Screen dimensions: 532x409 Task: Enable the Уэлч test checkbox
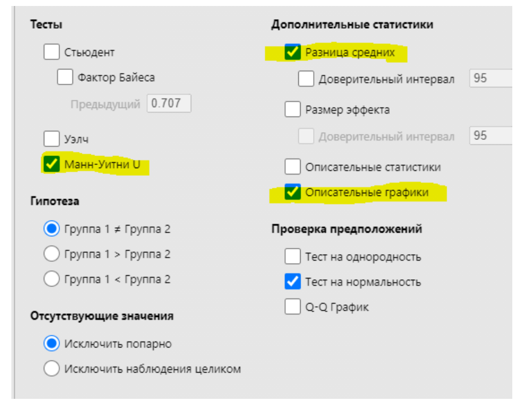tap(51, 139)
